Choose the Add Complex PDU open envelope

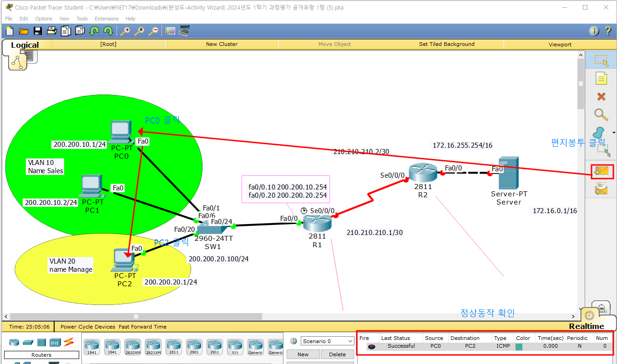pos(601,189)
